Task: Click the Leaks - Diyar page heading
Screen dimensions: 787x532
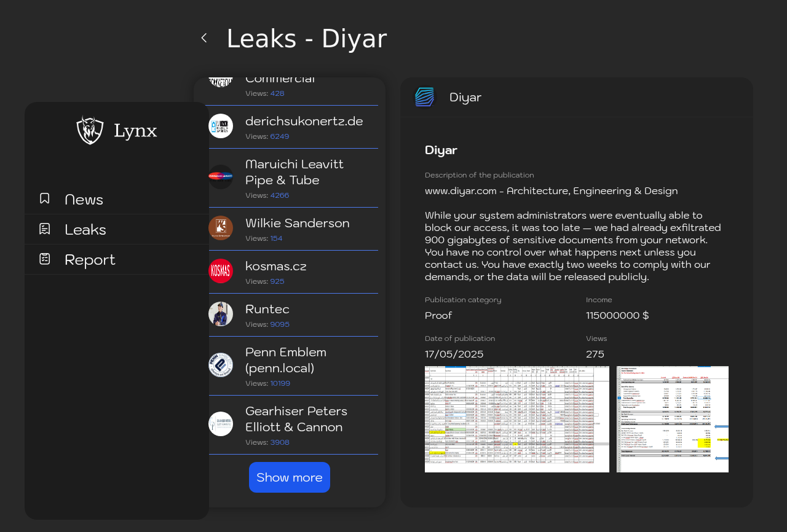Action: (307, 38)
